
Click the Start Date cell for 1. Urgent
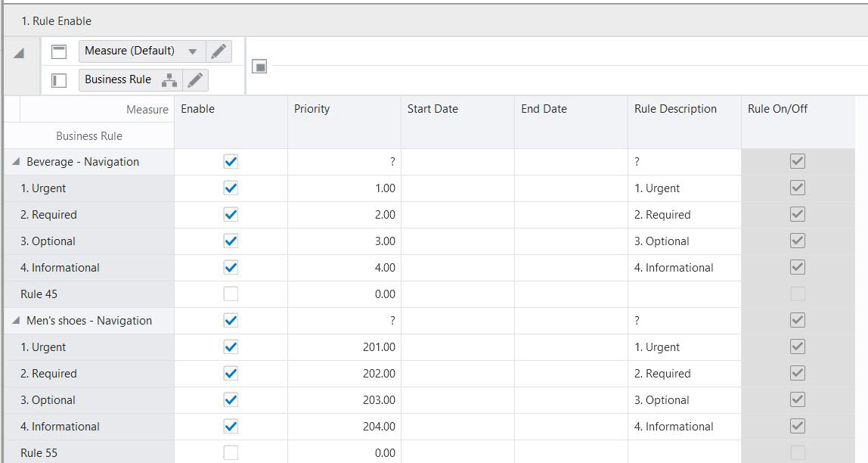456,188
